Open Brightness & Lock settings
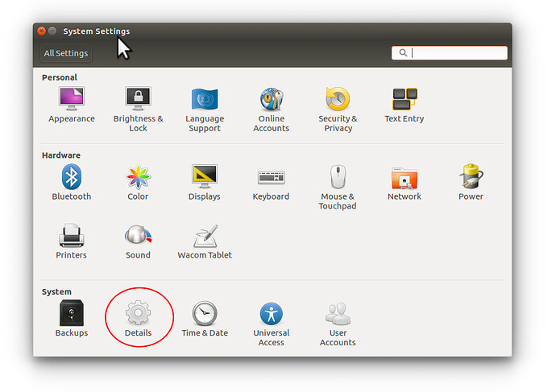This screenshot has width=556, height=392. 138,109
